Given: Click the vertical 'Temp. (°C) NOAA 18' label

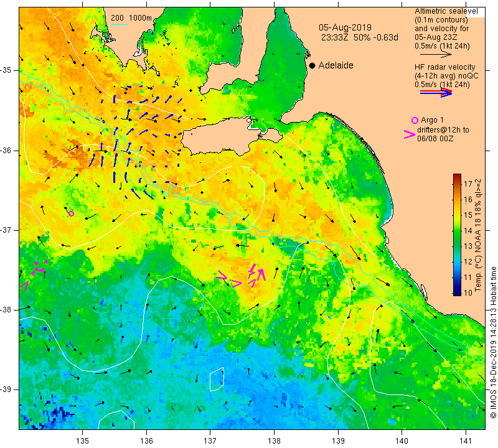Looking at the screenshot, I should coord(477,235).
